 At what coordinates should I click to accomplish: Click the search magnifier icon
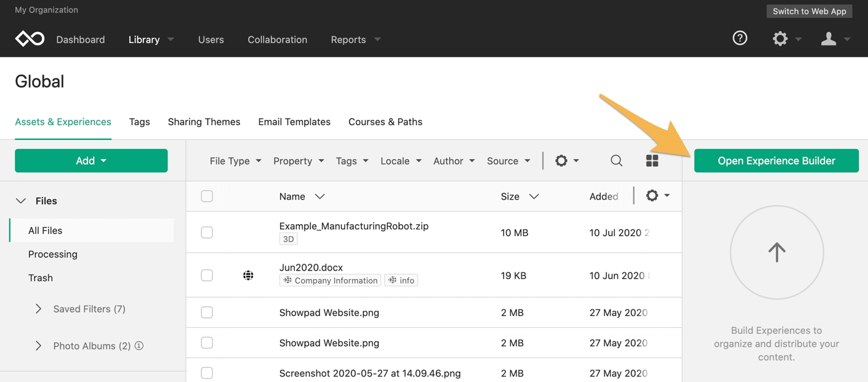pyautogui.click(x=616, y=161)
